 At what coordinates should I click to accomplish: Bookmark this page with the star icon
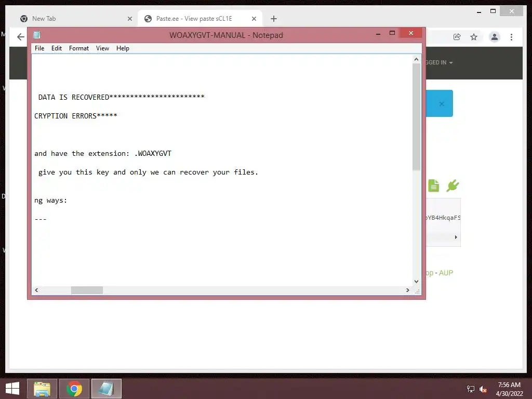click(474, 37)
